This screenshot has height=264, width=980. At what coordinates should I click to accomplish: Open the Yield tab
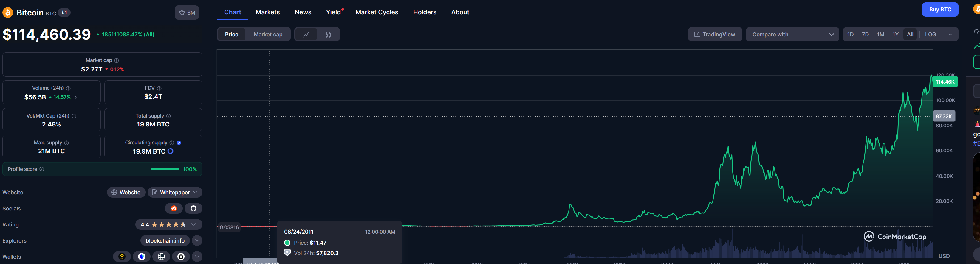point(334,12)
